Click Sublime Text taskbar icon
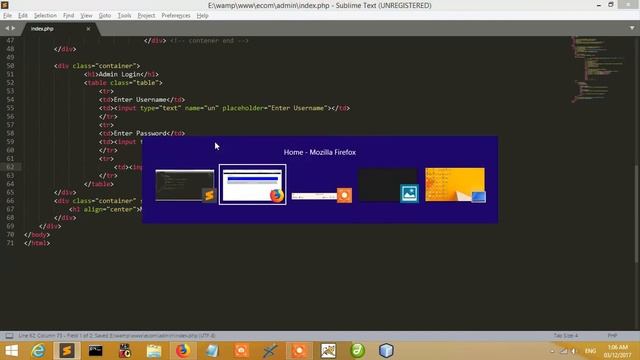Viewport: 640px width, 360px height. pyautogui.click(x=67, y=351)
